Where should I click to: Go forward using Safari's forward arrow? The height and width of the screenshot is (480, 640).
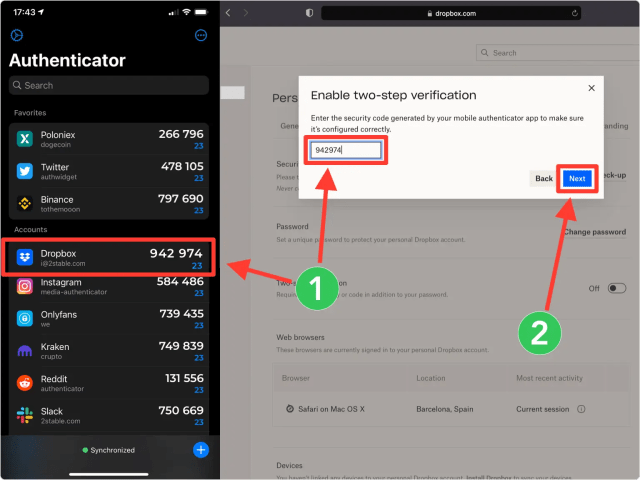(x=245, y=13)
